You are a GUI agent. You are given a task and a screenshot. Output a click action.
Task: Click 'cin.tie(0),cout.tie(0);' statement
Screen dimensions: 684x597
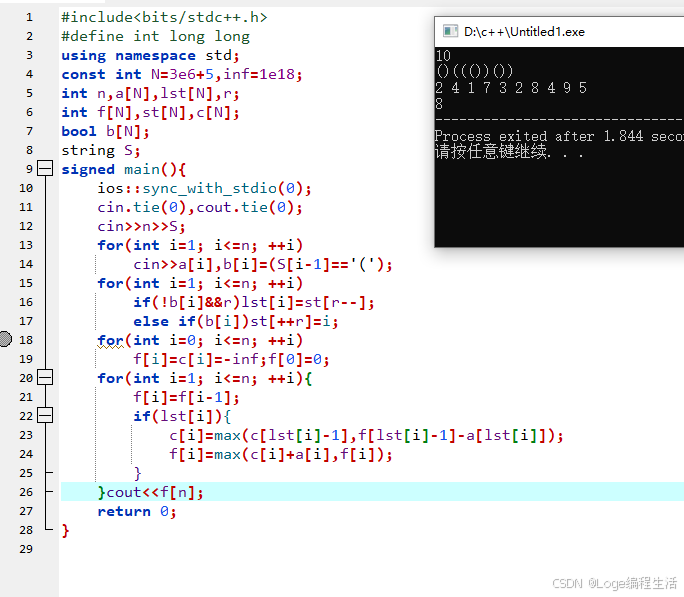[x=200, y=207]
